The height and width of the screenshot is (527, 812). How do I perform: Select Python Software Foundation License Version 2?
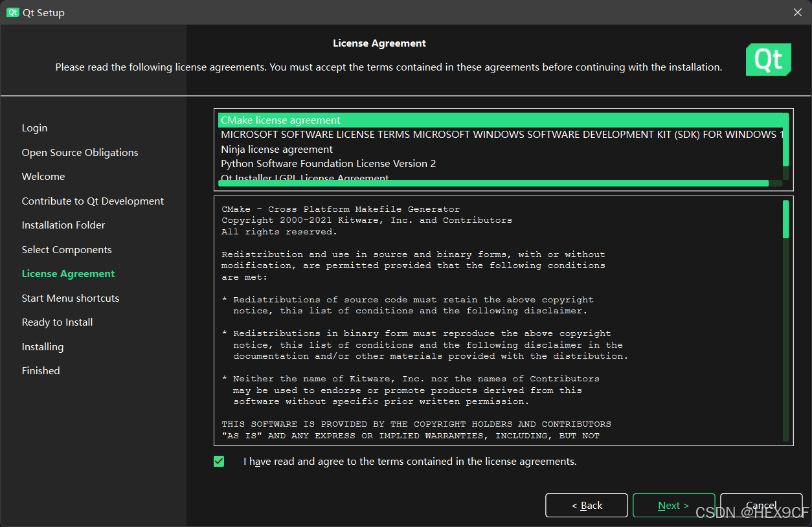tap(501, 164)
